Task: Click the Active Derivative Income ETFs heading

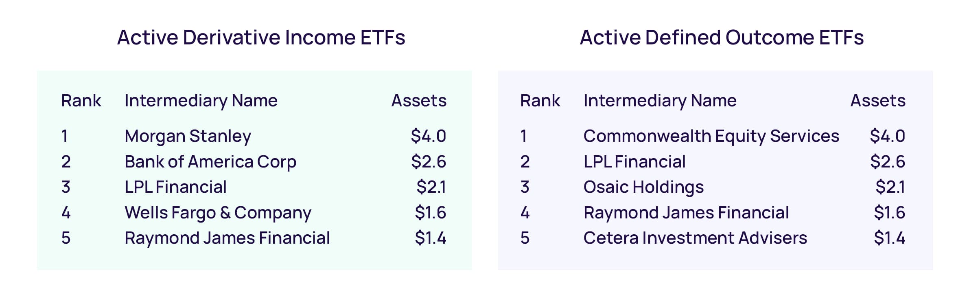Action: point(261,37)
